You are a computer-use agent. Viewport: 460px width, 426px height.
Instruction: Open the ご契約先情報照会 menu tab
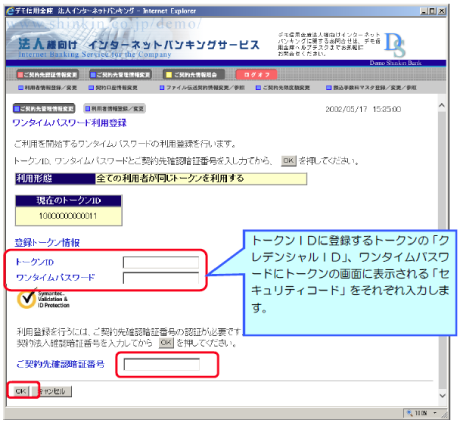(x=194, y=75)
